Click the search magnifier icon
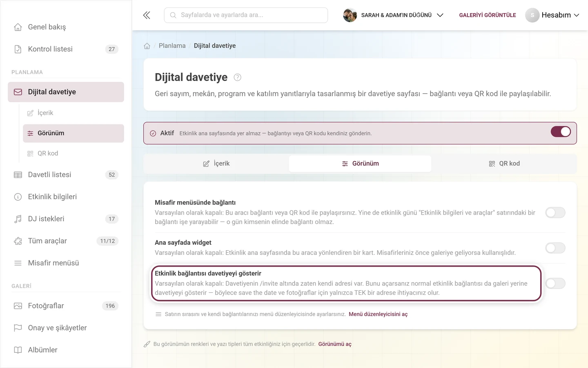Screen dimensions: 588x368 (x=173, y=15)
